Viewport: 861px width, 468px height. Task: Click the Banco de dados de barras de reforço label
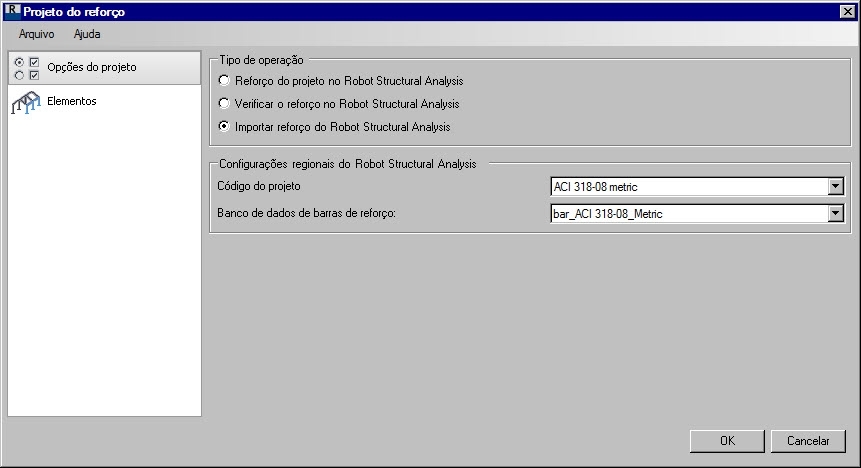click(306, 213)
